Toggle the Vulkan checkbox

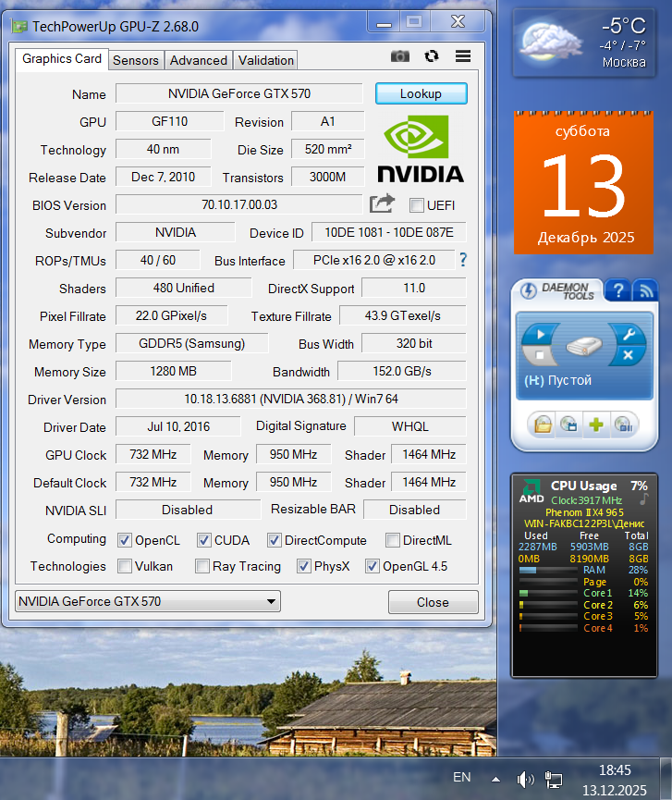pos(125,566)
